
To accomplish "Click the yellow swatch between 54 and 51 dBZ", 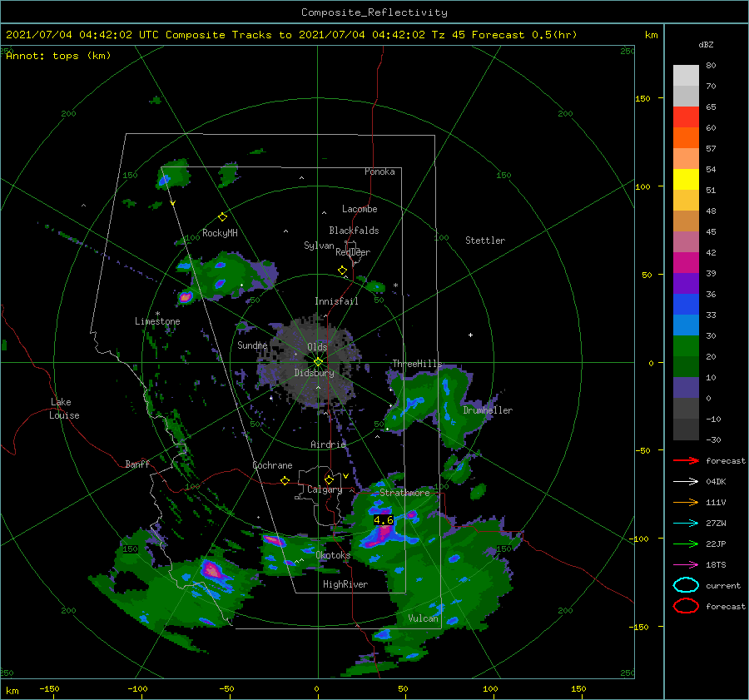I will 686,180.
